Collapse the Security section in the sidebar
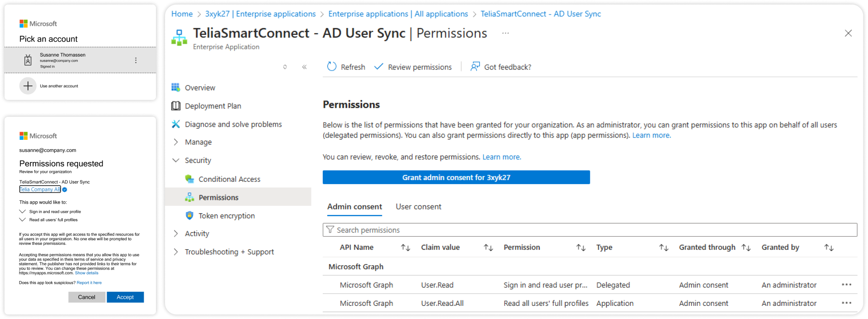The height and width of the screenshot is (319, 868). pos(176,160)
